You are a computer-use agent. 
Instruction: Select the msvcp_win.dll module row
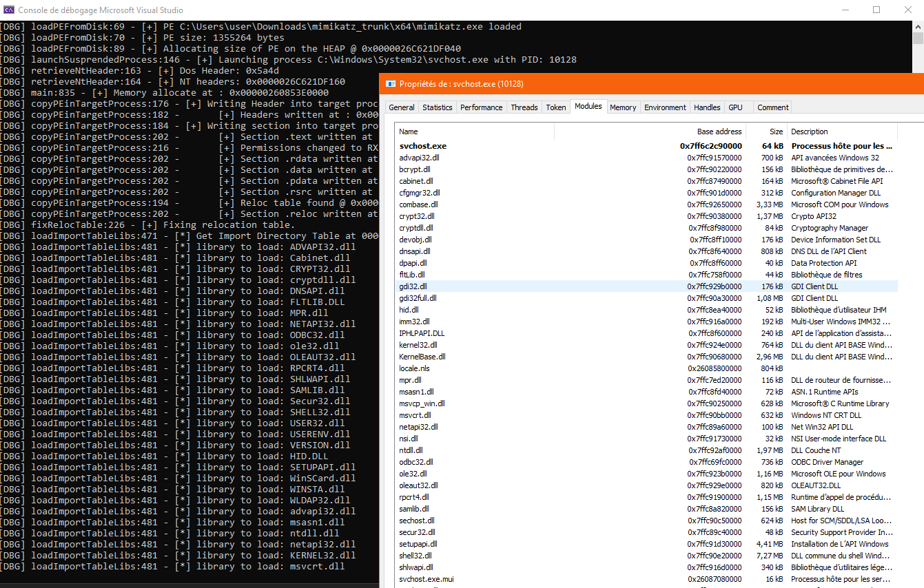(x=646, y=403)
